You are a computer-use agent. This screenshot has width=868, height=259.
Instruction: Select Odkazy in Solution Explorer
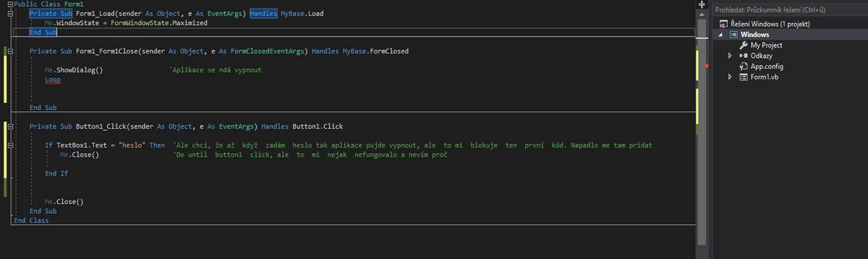tap(761, 56)
